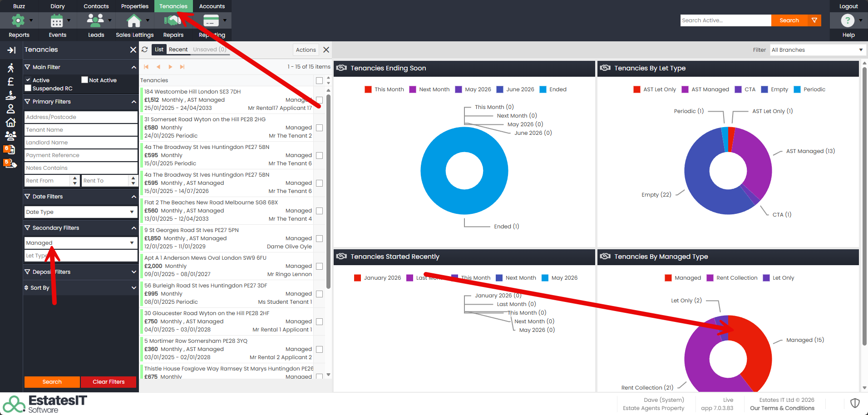This screenshot has height=415, width=868.
Task: Open the All Branches filter dropdown
Action: tap(816, 50)
